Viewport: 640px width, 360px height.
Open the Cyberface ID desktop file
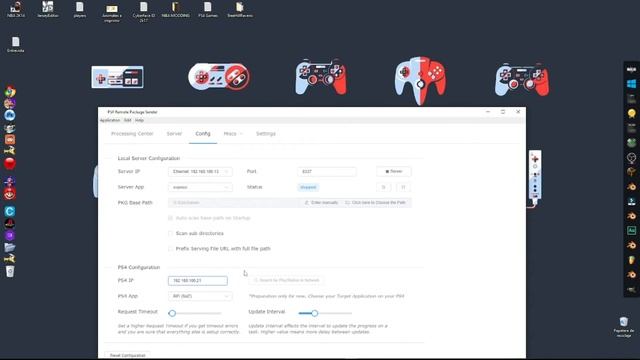144,12
